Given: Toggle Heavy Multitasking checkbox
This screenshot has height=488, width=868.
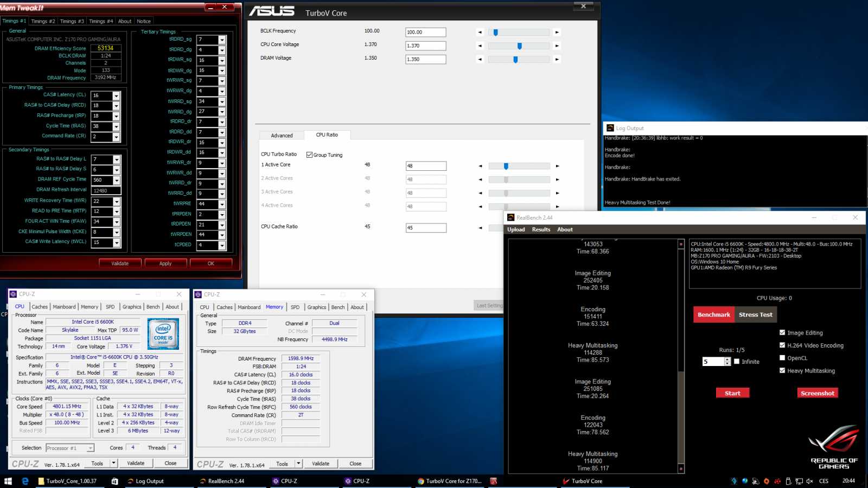Looking at the screenshot, I should point(782,371).
